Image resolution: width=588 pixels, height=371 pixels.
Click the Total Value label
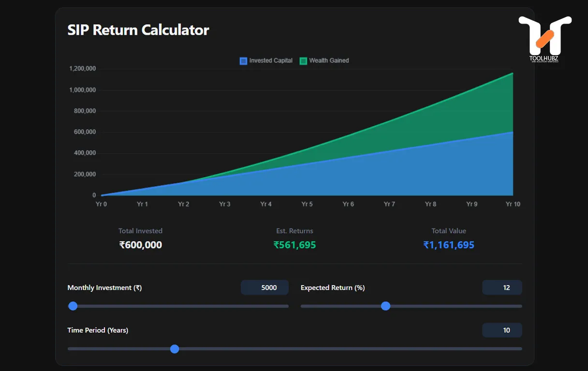click(449, 231)
